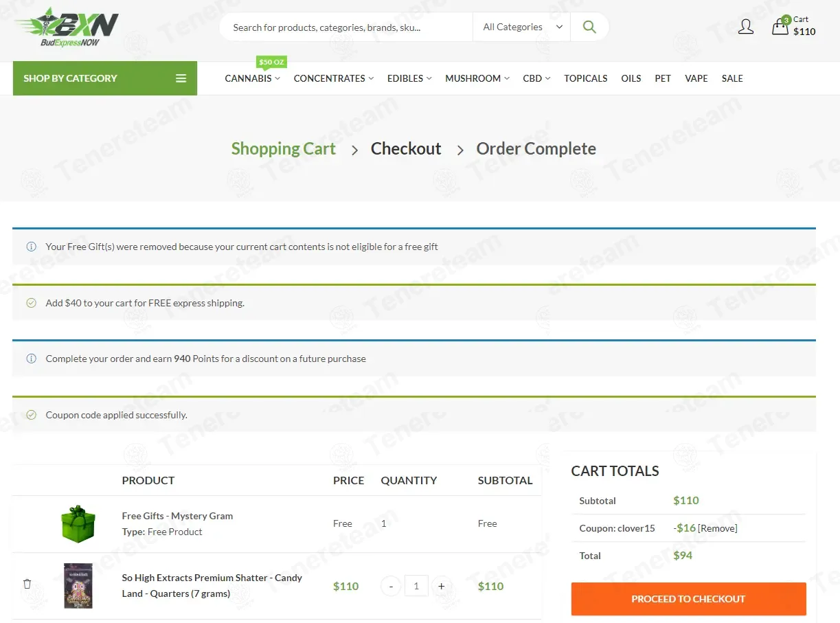The image size is (840, 623).
Task: Open the Sale menu item
Action: tap(732, 78)
